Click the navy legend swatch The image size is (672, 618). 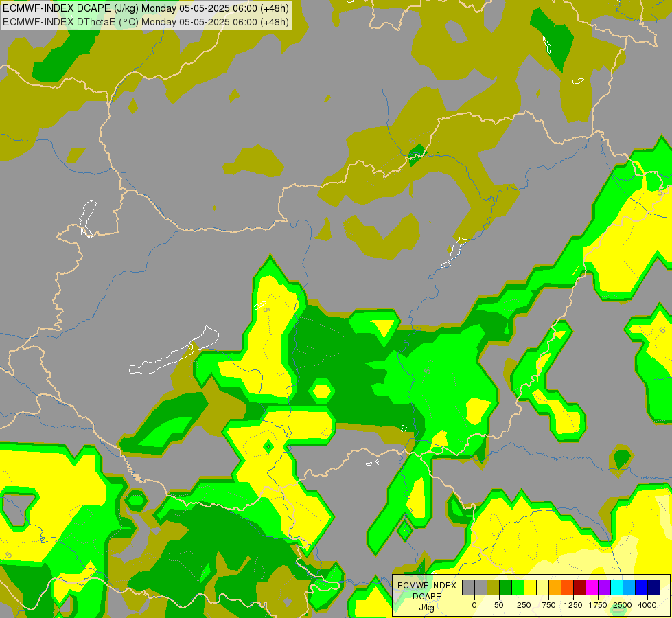tap(653, 587)
